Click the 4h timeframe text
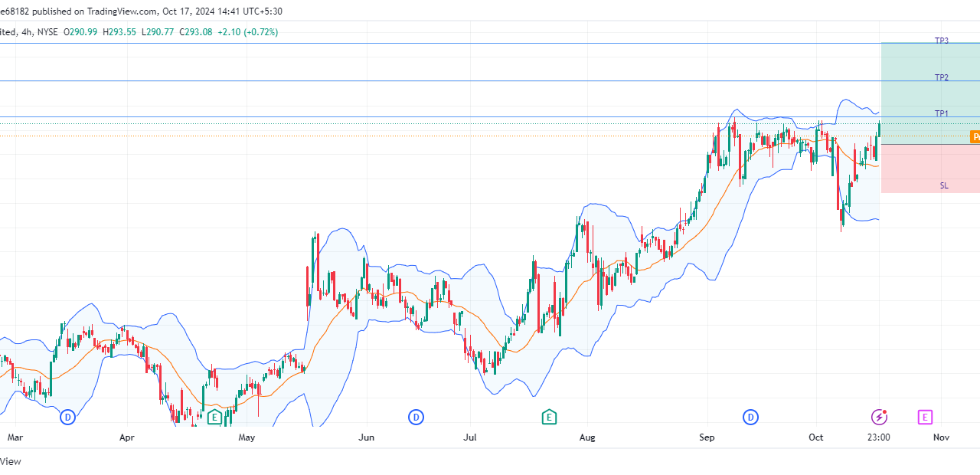980x475 pixels. (x=25, y=32)
